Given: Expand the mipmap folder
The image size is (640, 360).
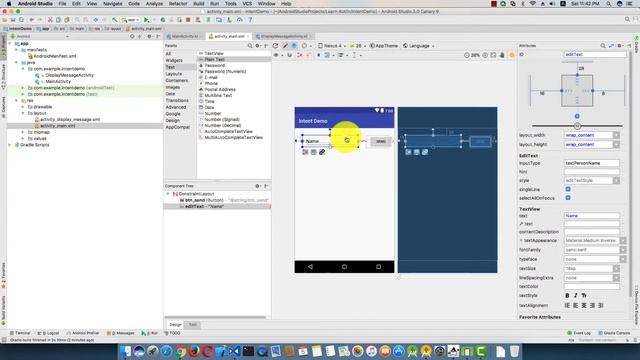Looking at the screenshot, I should click(x=23, y=132).
